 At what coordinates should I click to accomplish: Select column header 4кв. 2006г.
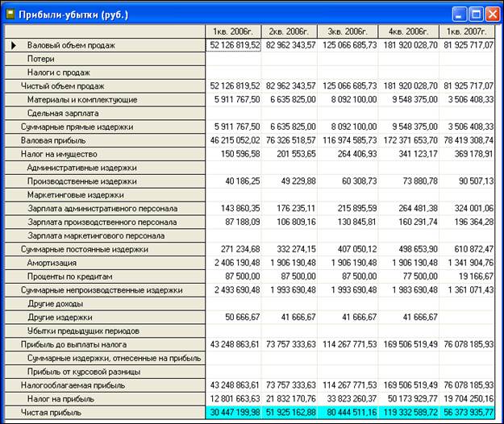[409, 31]
